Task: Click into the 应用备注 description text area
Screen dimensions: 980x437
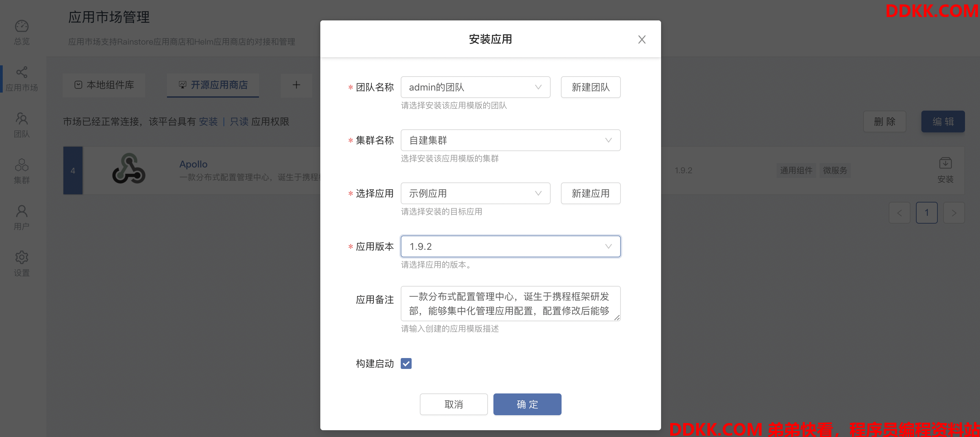Action: [x=510, y=304]
